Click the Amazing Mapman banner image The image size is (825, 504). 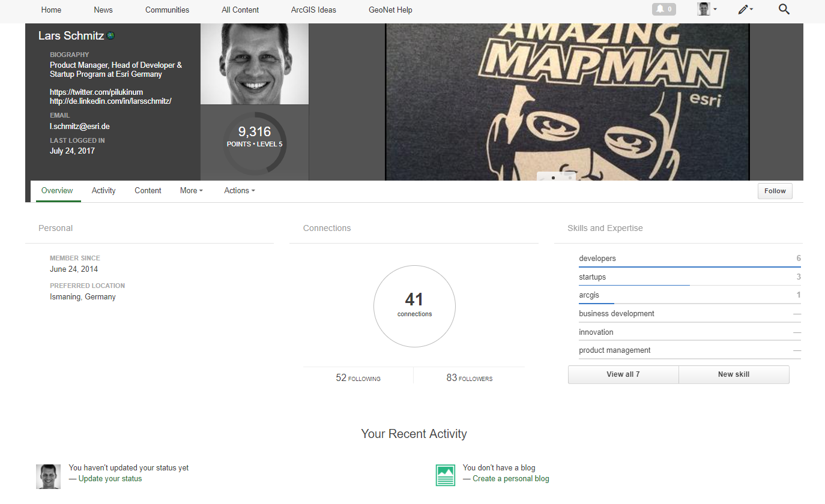(x=567, y=102)
